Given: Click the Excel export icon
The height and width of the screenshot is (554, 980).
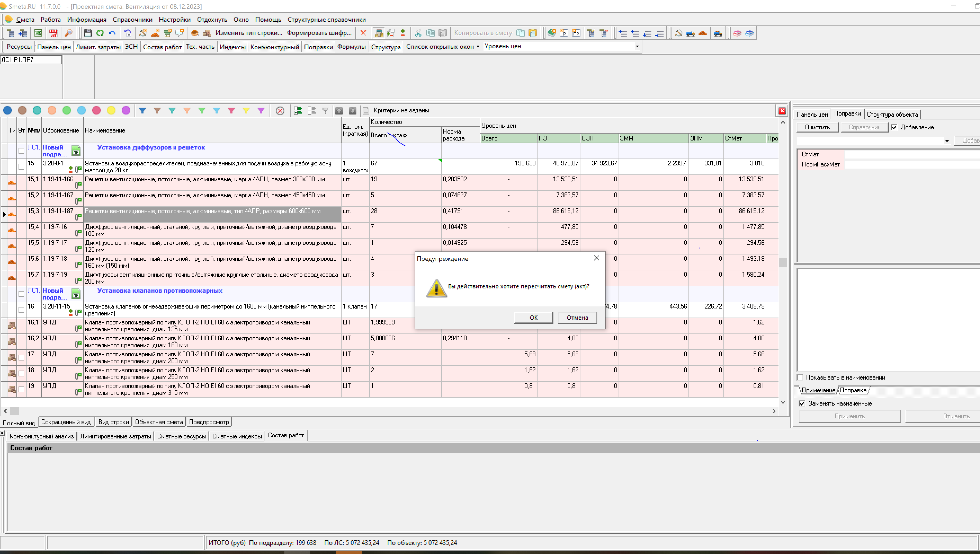Looking at the screenshot, I should 38,33.
